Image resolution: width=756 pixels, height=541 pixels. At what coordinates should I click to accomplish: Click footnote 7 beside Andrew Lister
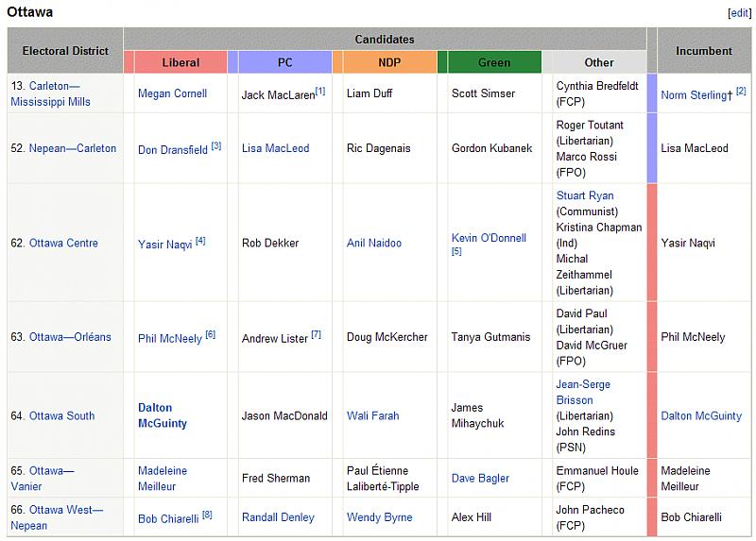point(317,334)
